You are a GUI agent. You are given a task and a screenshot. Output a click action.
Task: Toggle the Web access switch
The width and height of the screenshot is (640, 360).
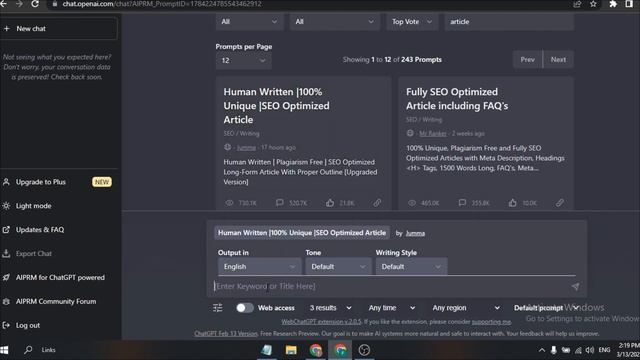(245, 308)
